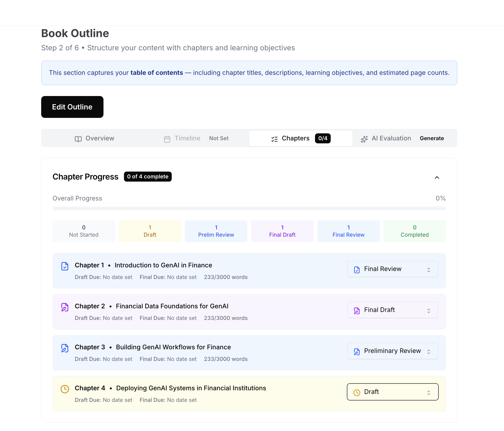Open the Timeline tab

tap(187, 138)
